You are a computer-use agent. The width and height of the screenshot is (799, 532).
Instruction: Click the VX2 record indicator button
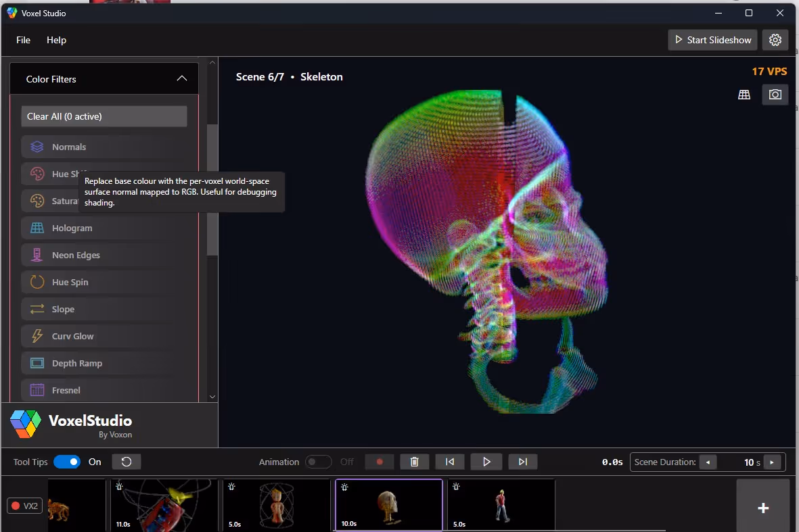(x=24, y=506)
